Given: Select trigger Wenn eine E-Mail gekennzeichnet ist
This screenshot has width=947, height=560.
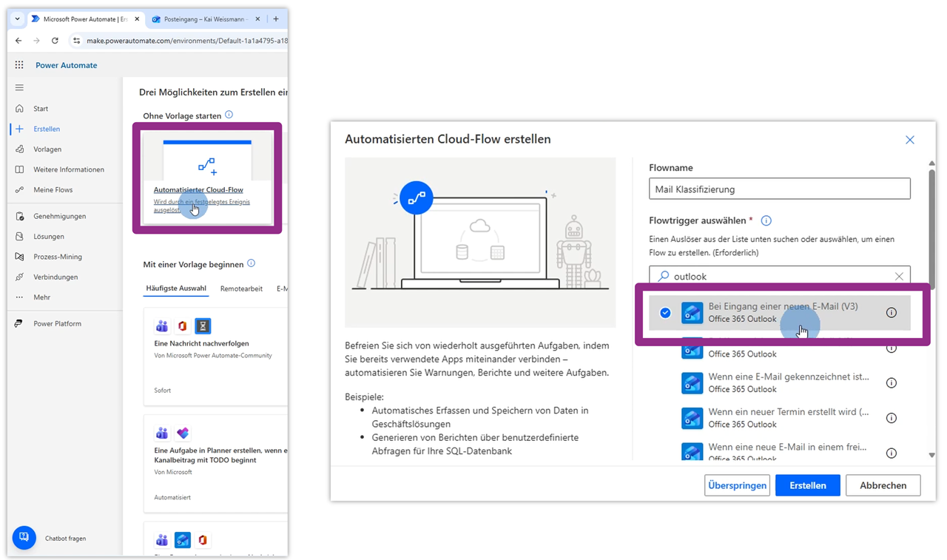Looking at the screenshot, I should click(779, 382).
